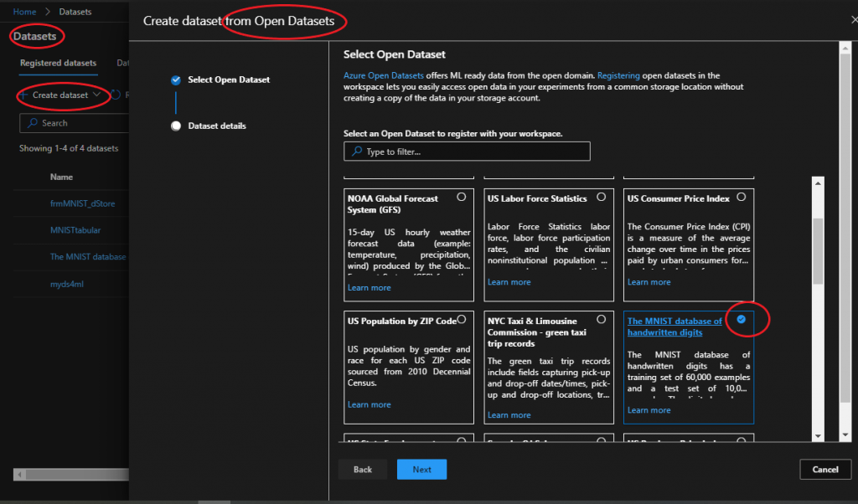
Task: Click the Showing 1-4 of 4 datasets text
Action: pyautogui.click(x=69, y=148)
